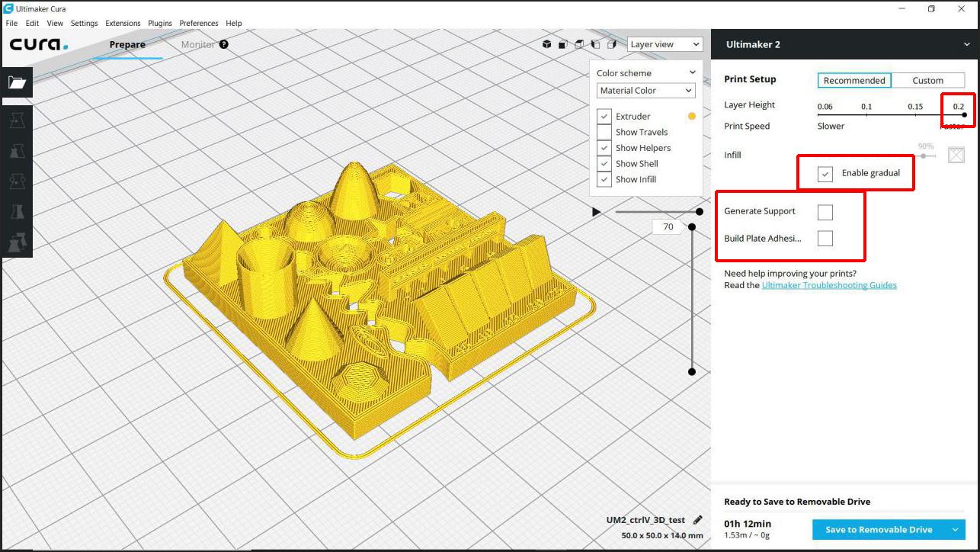This screenshot has height=552, width=980.
Task: Switch camera to top view cube
Action: [x=579, y=44]
